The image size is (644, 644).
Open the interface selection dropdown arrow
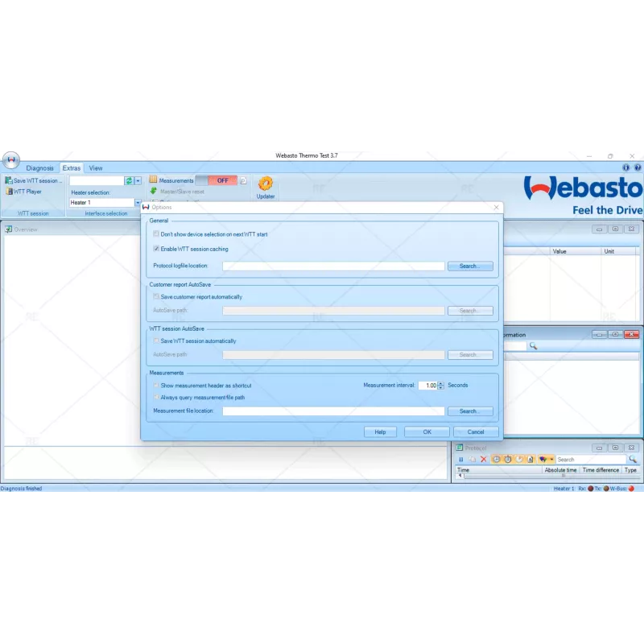(x=138, y=179)
